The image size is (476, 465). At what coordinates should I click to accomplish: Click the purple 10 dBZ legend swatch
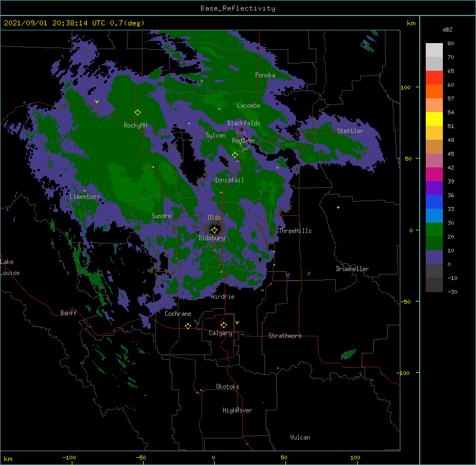(434, 257)
